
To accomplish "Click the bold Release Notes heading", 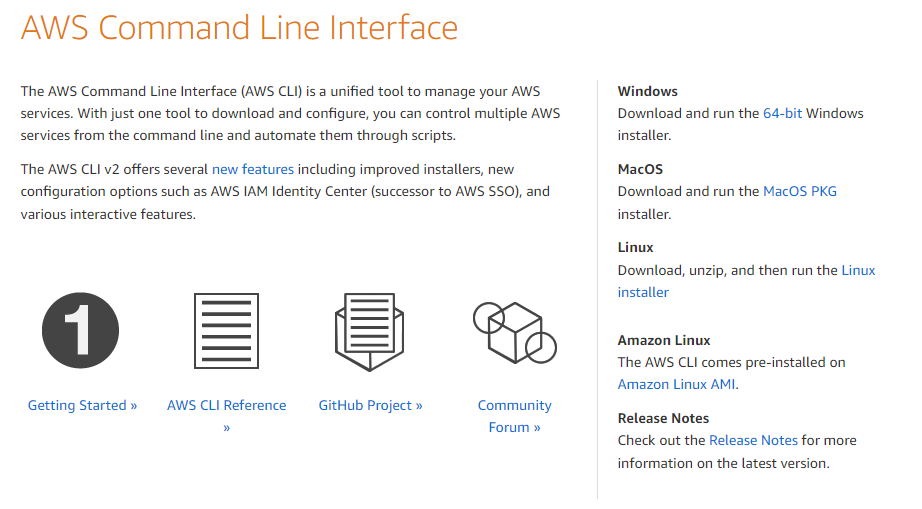I will tap(663, 418).
